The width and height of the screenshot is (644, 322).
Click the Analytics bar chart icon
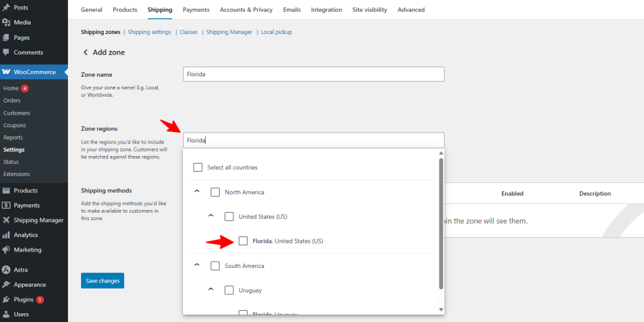[6, 235]
